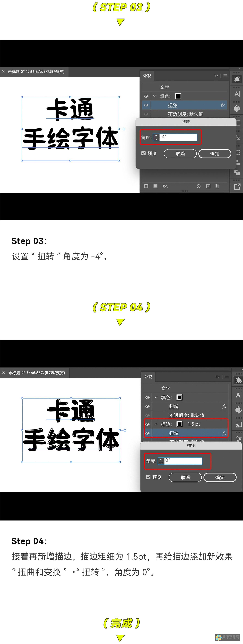
Task: Open Appearance dock icon in Step 04 screenshot
Action: tap(238, 381)
